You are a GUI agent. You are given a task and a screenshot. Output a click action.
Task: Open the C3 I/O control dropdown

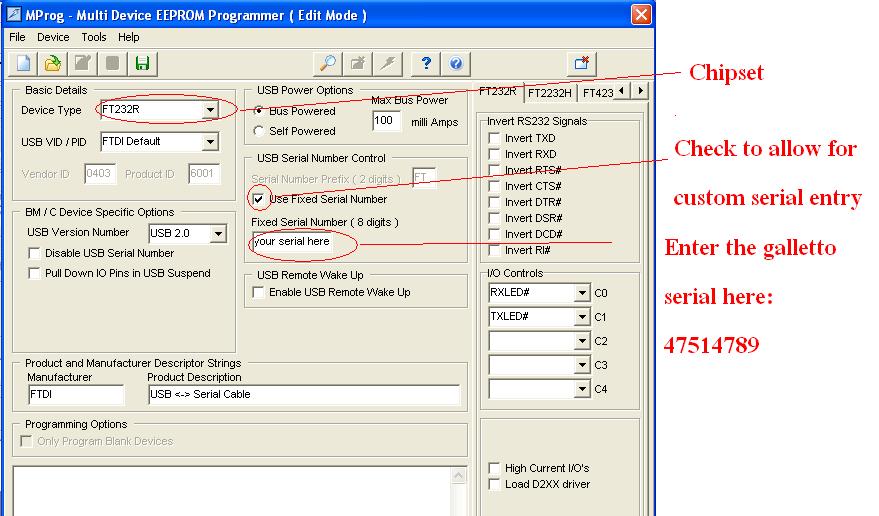point(582,365)
